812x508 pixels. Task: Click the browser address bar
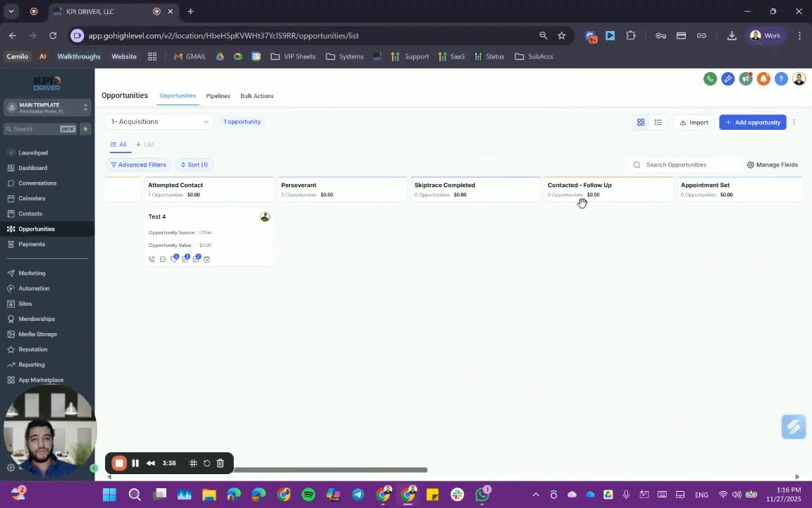311,36
